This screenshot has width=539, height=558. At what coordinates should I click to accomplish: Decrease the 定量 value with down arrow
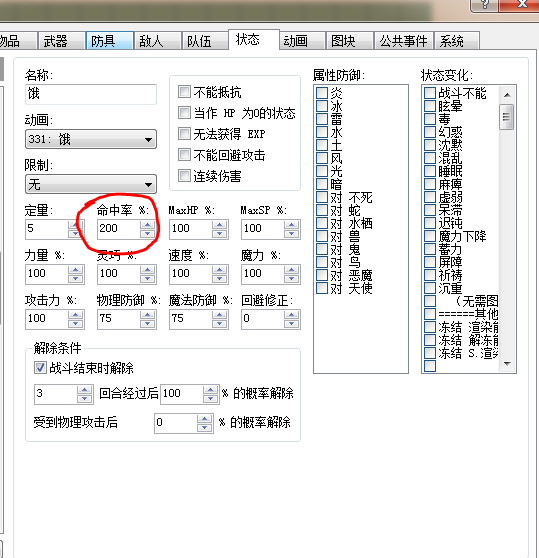click(x=75, y=233)
